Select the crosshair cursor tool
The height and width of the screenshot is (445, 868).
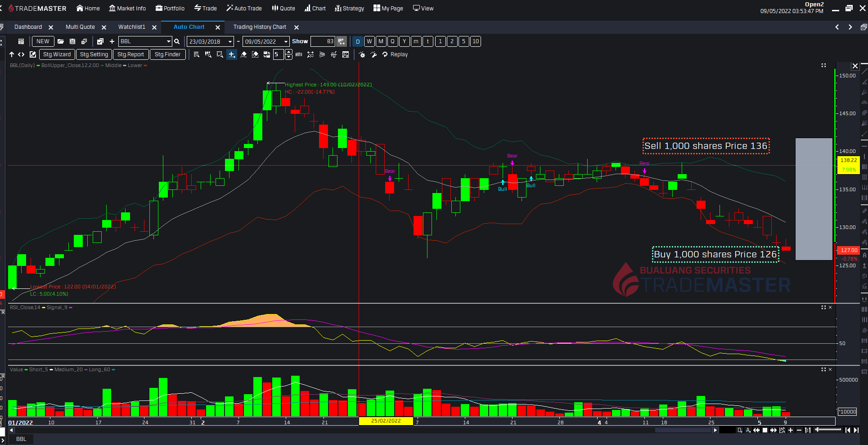231,54
